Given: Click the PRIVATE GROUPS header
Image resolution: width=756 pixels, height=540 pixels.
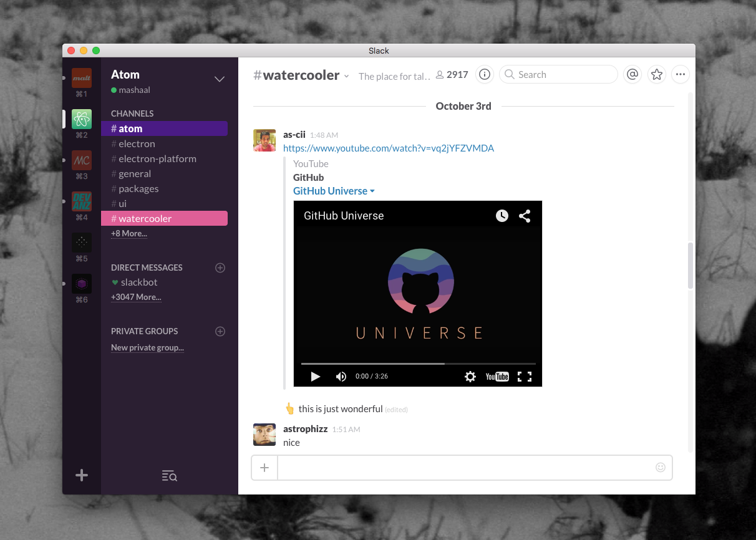Looking at the screenshot, I should (145, 331).
